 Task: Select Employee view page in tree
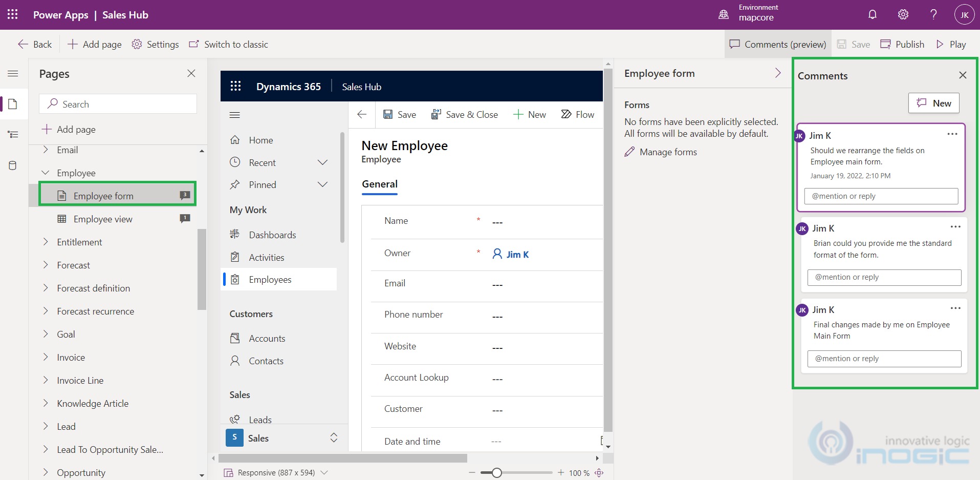pos(103,219)
